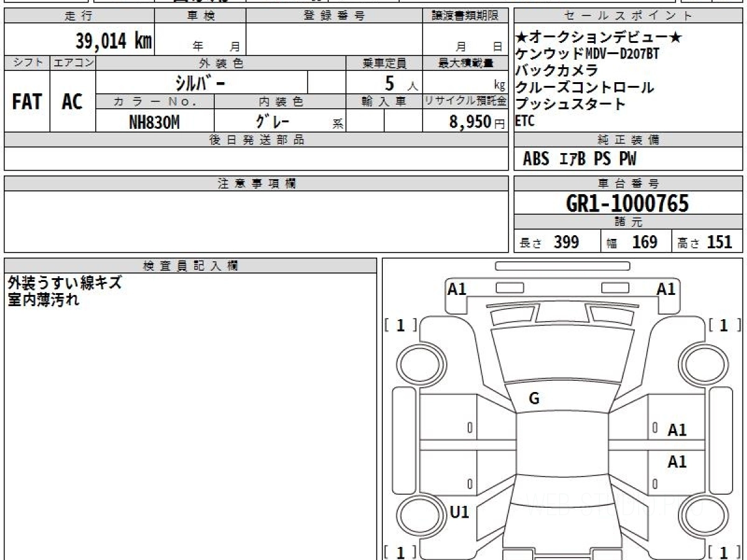Viewport: 747px width, 560px height.
Task: Select the height value 高さ 151
Action: tap(705, 242)
